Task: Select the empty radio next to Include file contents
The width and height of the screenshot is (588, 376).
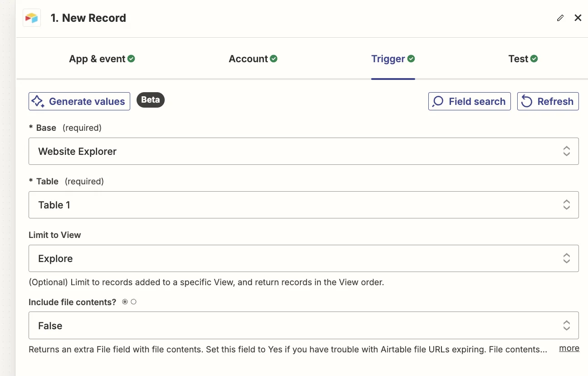Action: coord(133,302)
